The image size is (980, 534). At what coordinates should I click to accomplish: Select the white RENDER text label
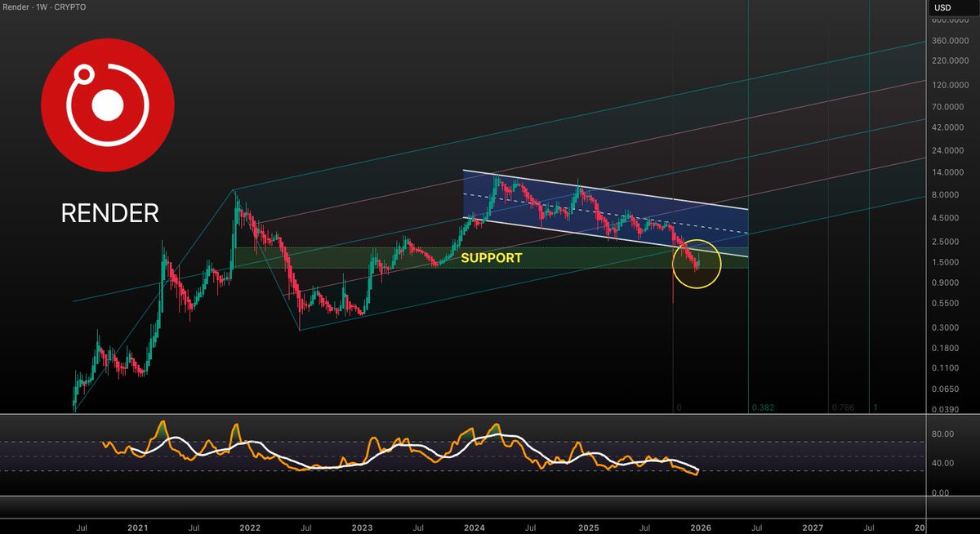pos(110,213)
